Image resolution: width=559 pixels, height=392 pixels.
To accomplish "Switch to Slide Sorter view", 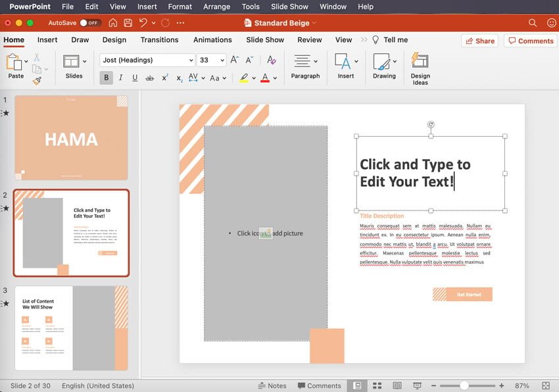I will [377, 385].
